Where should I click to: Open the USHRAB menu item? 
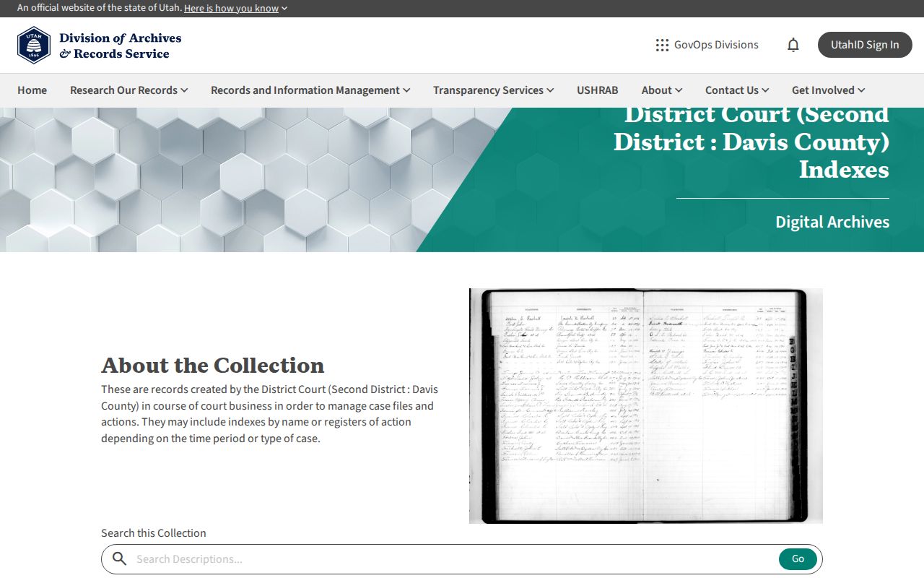click(598, 90)
